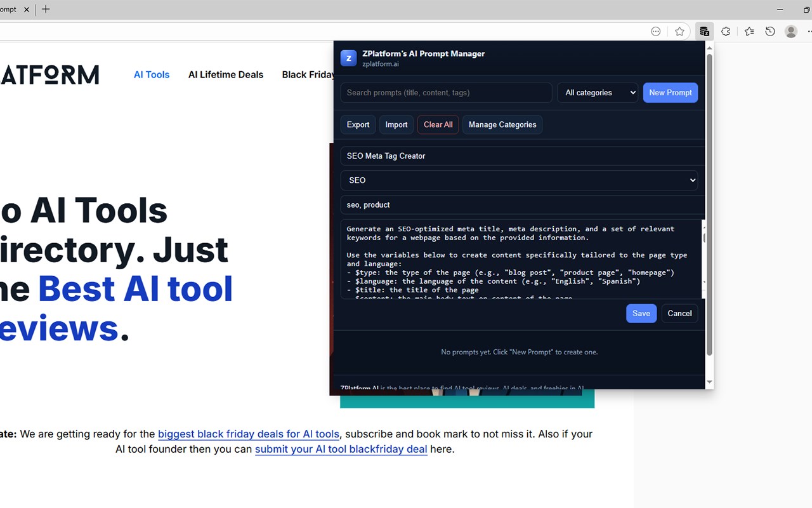The image size is (812, 508).
Task: Click the tags field containing seo, product
Action: click(522, 204)
